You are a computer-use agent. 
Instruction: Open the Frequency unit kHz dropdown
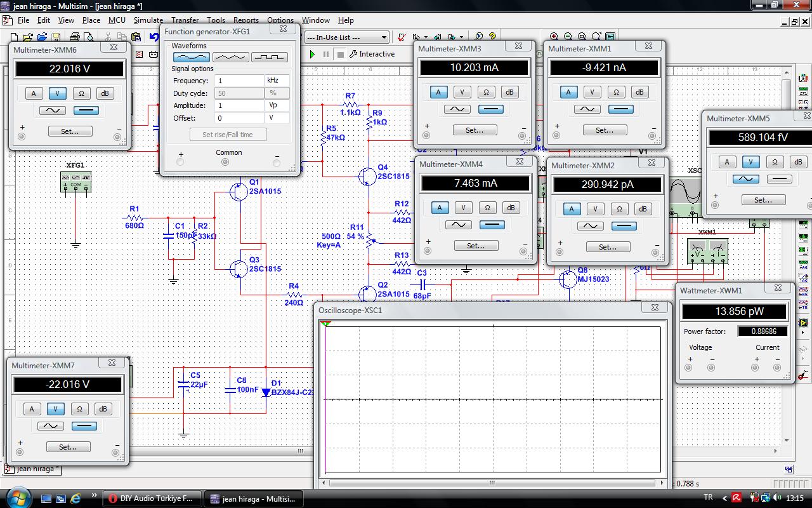[277, 81]
